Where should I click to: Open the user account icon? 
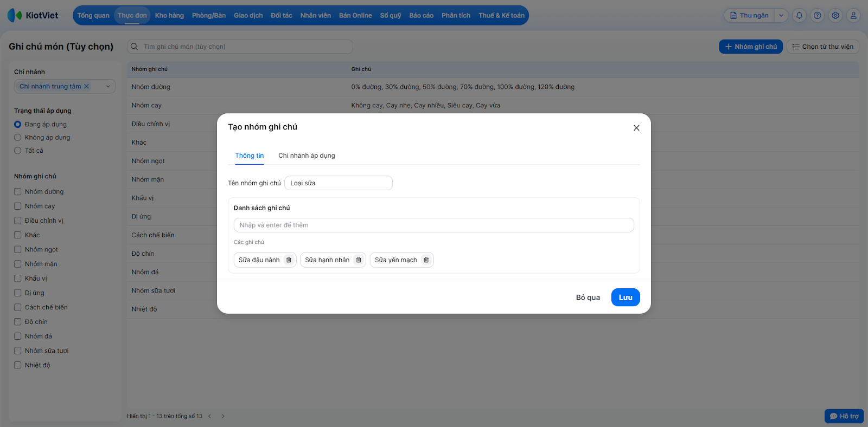click(853, 16)
